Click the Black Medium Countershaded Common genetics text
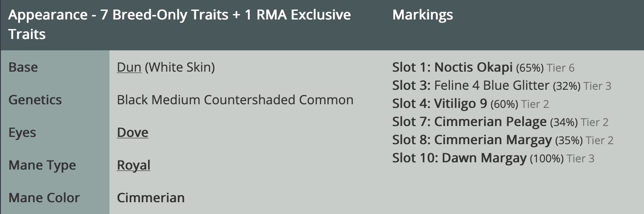The height and width of the screenshot is (214, 644). 235,100
